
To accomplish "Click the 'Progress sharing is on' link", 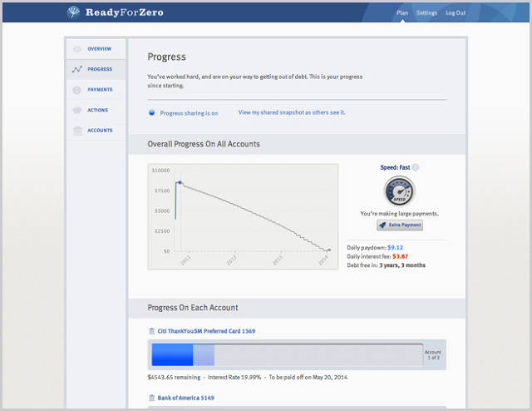I will click(x=189, y=113).
